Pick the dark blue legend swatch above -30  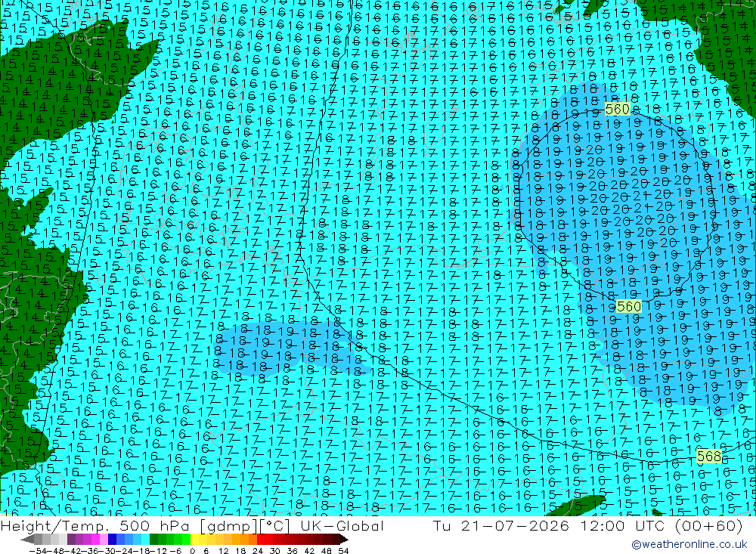pyautogui.click(x=112, y=540)
